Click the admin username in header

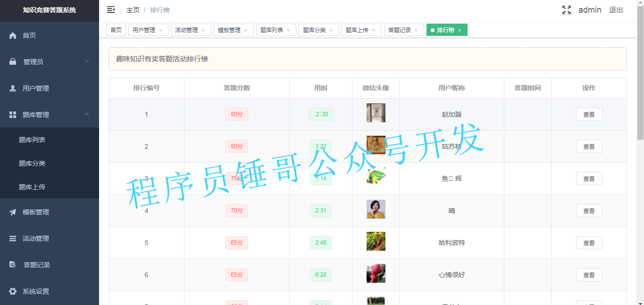click(x=590, y=10)
